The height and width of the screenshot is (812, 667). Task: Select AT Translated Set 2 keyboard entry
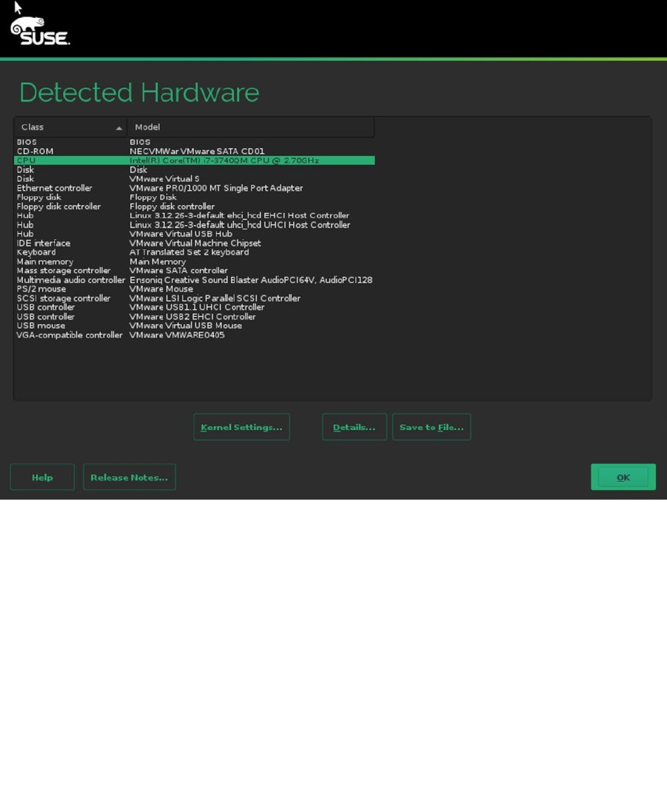(189, 252)
